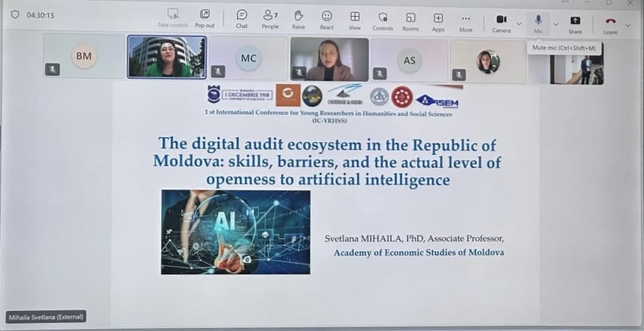The width and height of the screenshot is (644, 331).
Task: Show the People participants list
Action: pos(270,19)
